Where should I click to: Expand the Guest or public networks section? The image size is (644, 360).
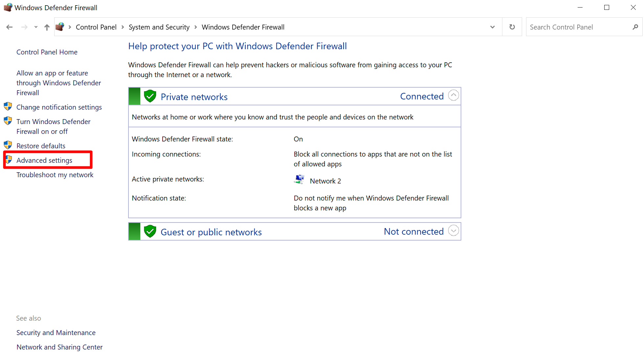(x=453, y=231)
